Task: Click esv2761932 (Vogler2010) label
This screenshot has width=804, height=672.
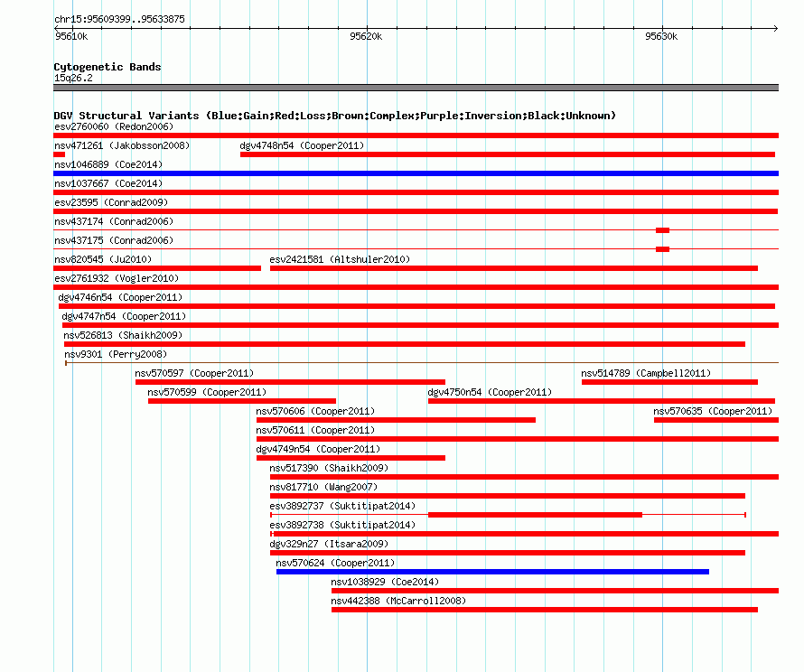Action: [117, 278]
